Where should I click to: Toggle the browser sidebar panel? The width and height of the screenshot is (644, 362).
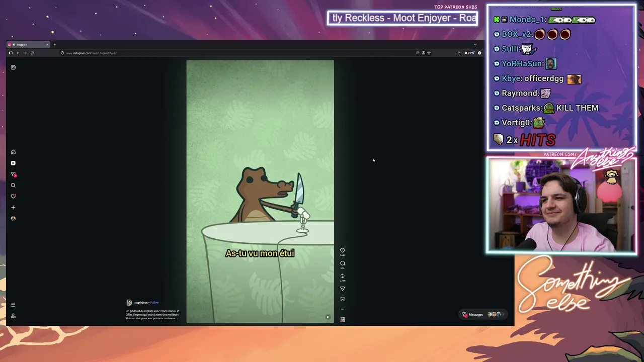point(11,53)
